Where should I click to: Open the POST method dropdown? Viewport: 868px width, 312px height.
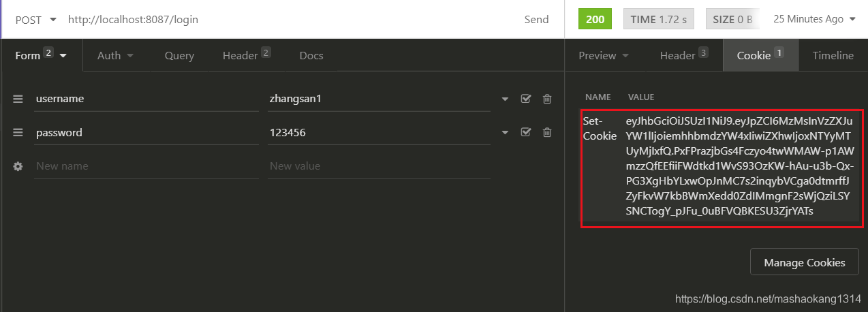[x=36, y=19]
